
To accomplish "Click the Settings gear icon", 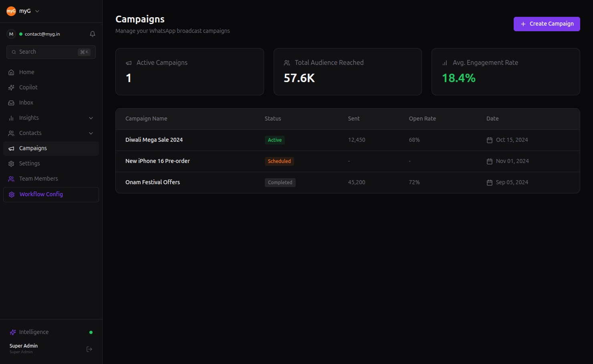I will pos(11,164).
